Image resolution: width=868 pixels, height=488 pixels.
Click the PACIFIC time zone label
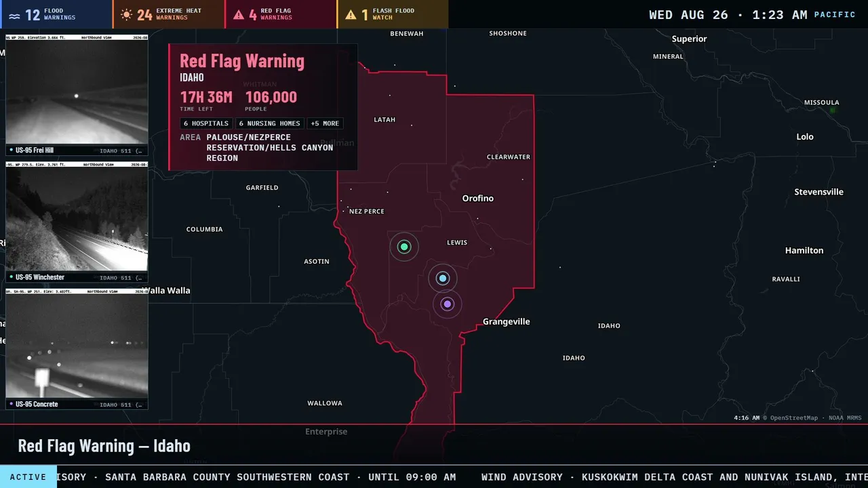[x=835, y=15]
